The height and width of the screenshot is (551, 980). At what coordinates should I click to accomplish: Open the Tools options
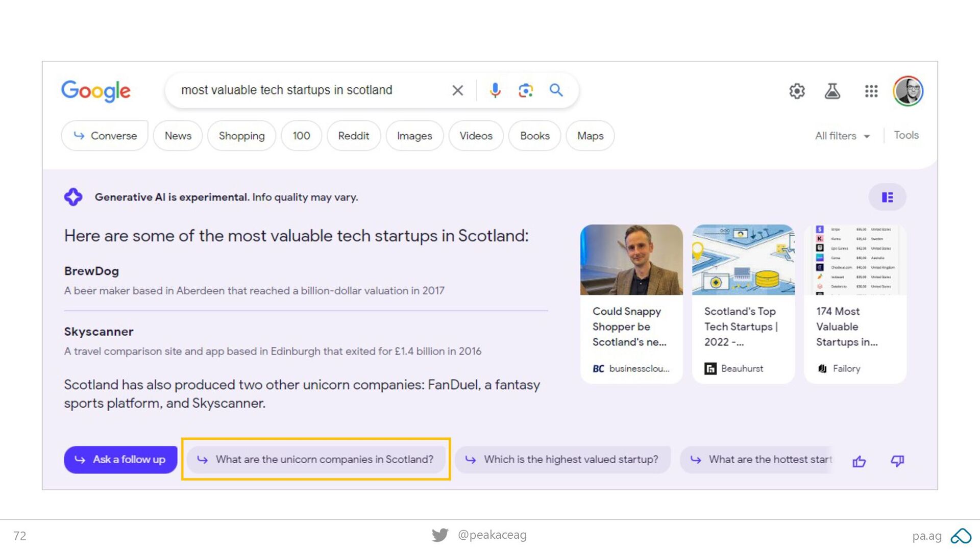click(x=906, y=135)
